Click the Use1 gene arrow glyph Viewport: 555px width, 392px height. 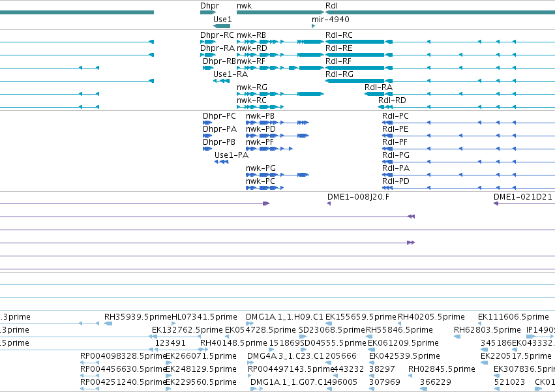click(222, 26)
